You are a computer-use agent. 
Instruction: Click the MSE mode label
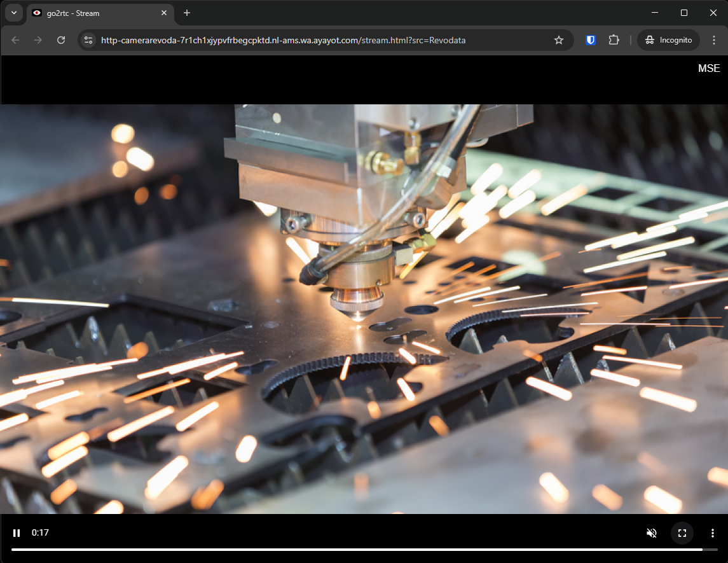pyautogui.click(x=709, y=68)
